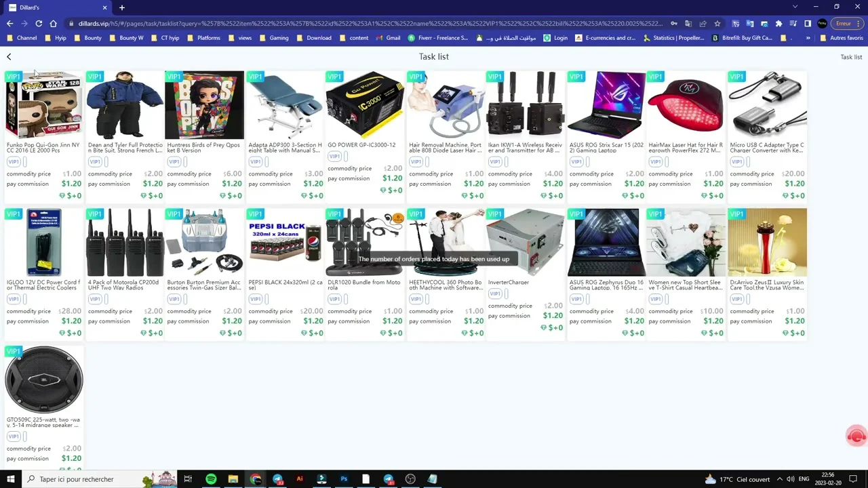
Task: Click the volume icon in the system tray
Action: click(x=790, y=479)
